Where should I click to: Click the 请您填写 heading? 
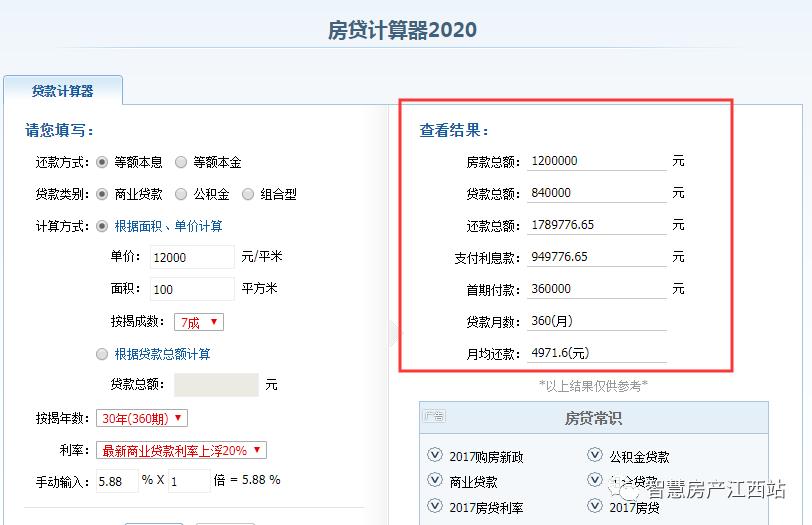(59, 130)
